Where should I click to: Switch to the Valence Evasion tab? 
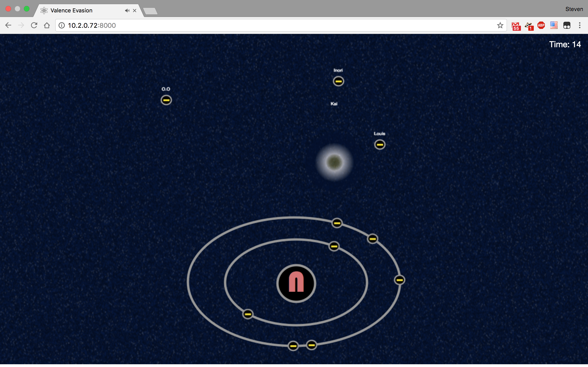coord(71,11)
